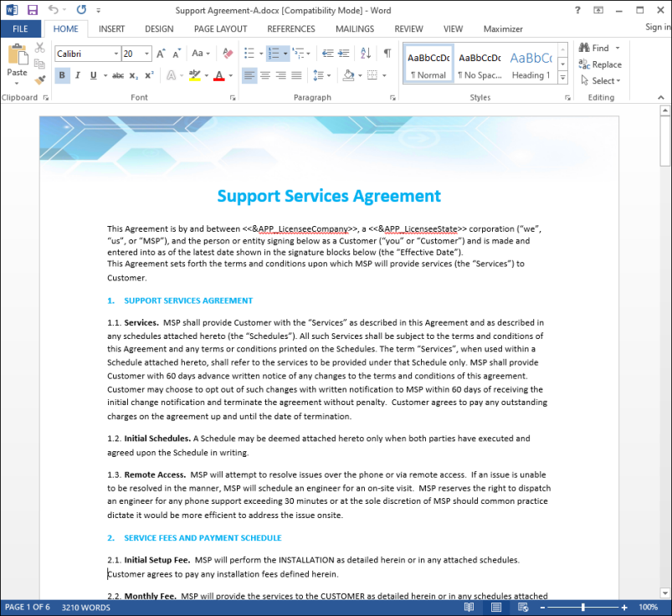Click the Sign in link

point(658,27)
